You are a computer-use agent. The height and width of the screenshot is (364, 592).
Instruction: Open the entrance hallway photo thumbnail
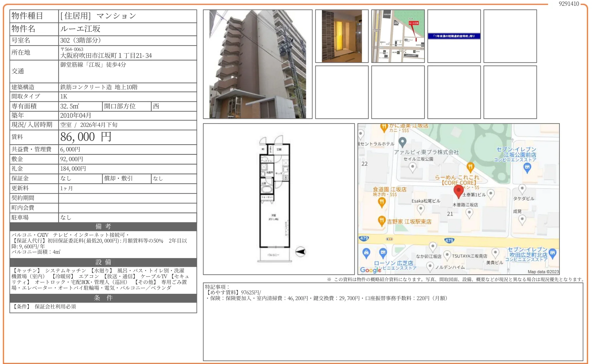coord(342,36)
